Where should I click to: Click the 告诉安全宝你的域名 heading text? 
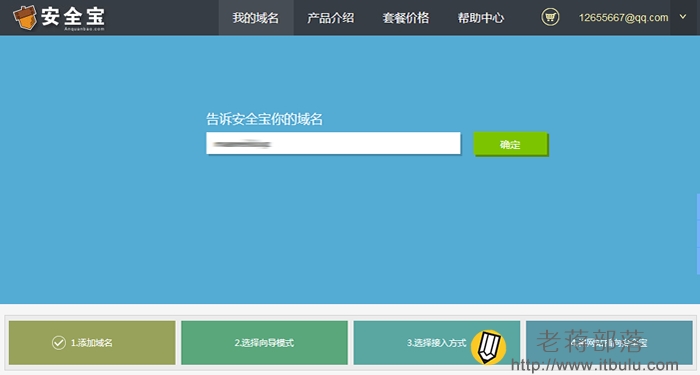pyautogui.click(x=264, y=119)
